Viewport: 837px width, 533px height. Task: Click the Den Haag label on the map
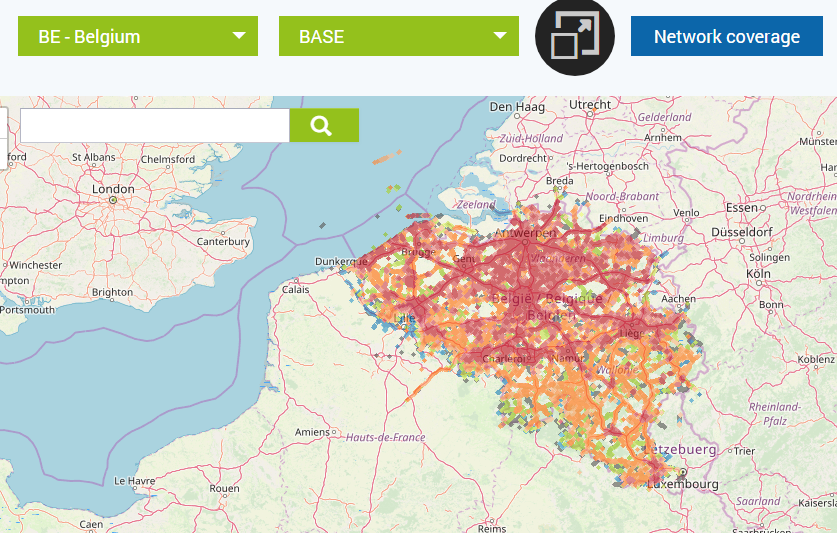tap(517, 107)
